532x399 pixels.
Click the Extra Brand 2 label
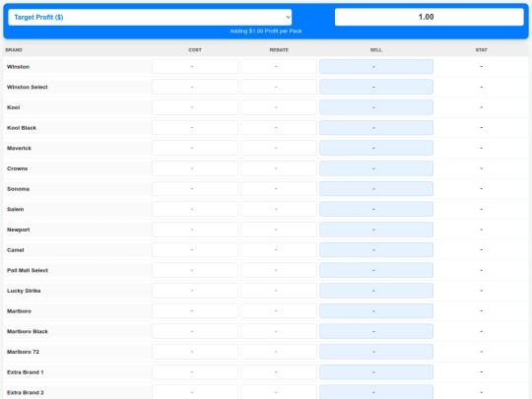(26, 392)
